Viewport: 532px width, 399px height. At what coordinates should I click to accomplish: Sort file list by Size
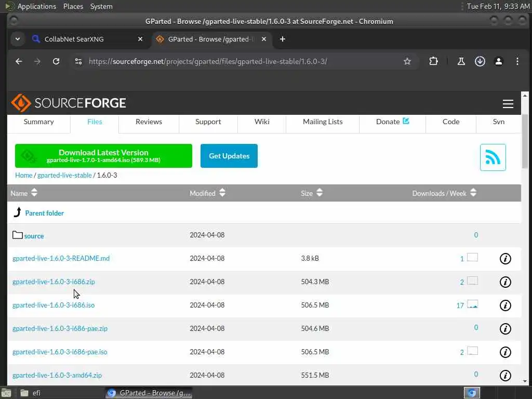click(312, 193)
